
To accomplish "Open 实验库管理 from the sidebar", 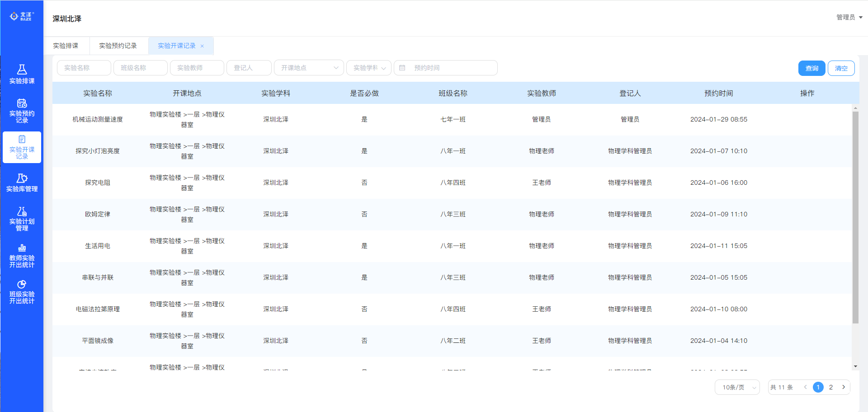I will coord(22,178).
